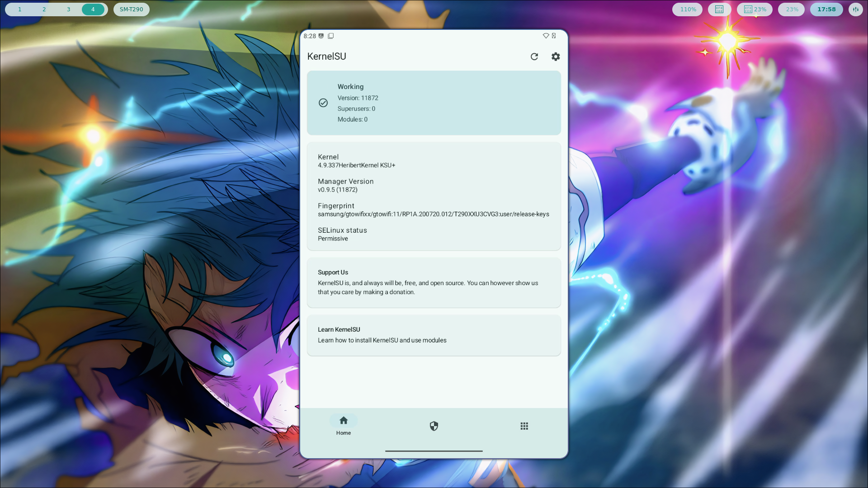Open the sliders control panel icon
Screen dimensions: 868x488
click(x=856, y=9)
